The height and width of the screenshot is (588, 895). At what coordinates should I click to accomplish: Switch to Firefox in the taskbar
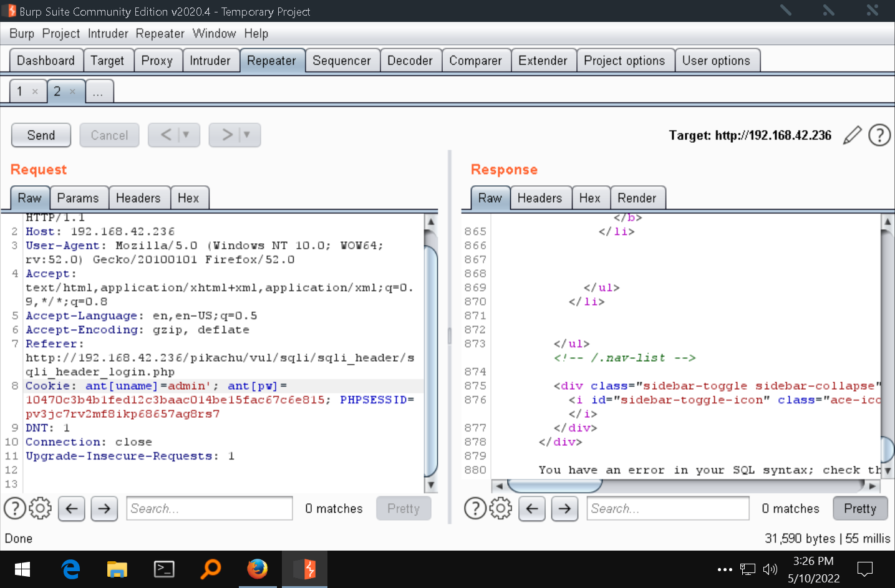(x=258, y=569)
